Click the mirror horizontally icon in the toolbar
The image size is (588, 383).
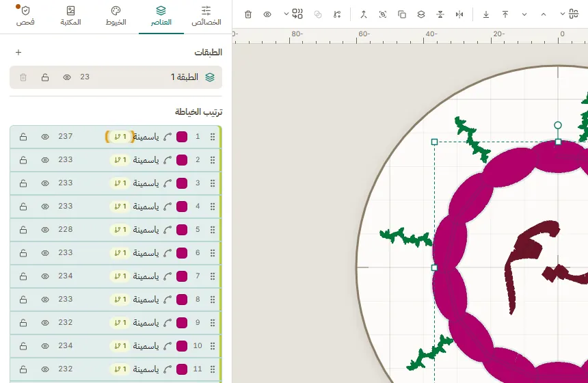(x=459, y=14)
